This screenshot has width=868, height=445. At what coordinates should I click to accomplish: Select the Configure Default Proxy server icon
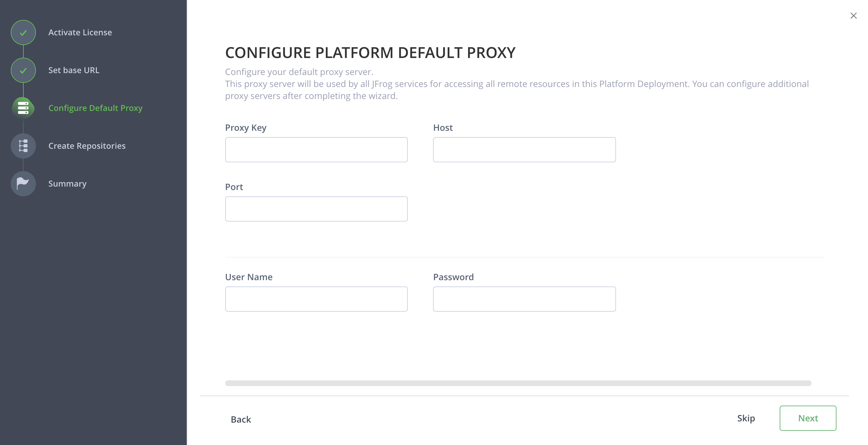tap(23, 108)
